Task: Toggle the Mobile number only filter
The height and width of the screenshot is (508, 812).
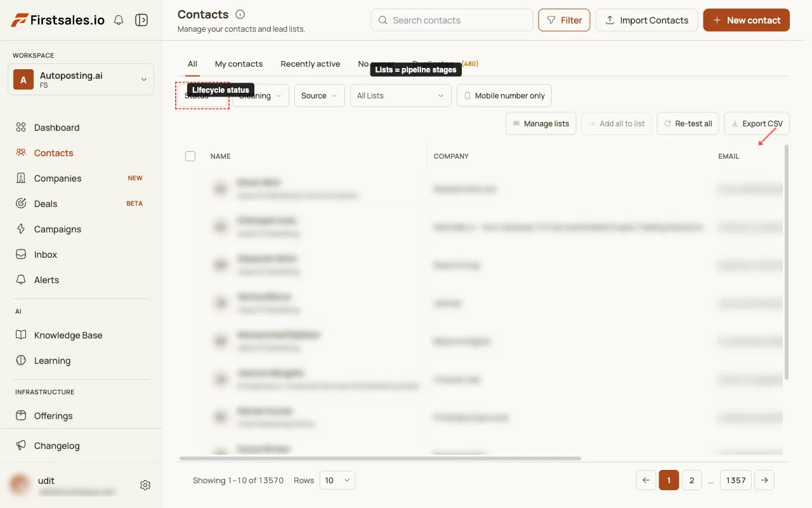Action: tap(504, 96)
